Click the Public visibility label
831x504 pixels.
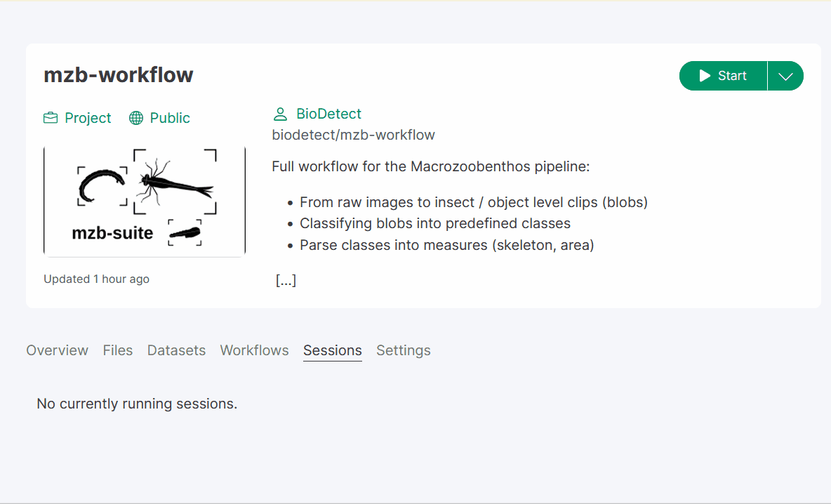tap(170, 118)
